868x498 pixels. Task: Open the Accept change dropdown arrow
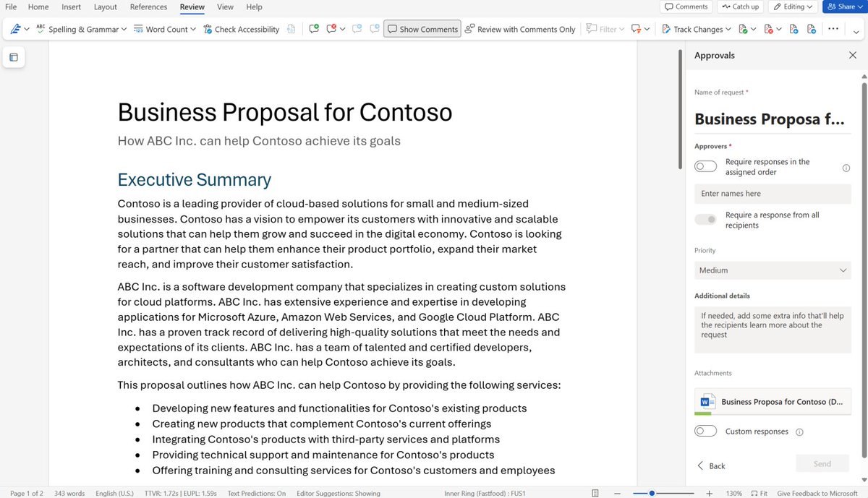tap(754, 29)
